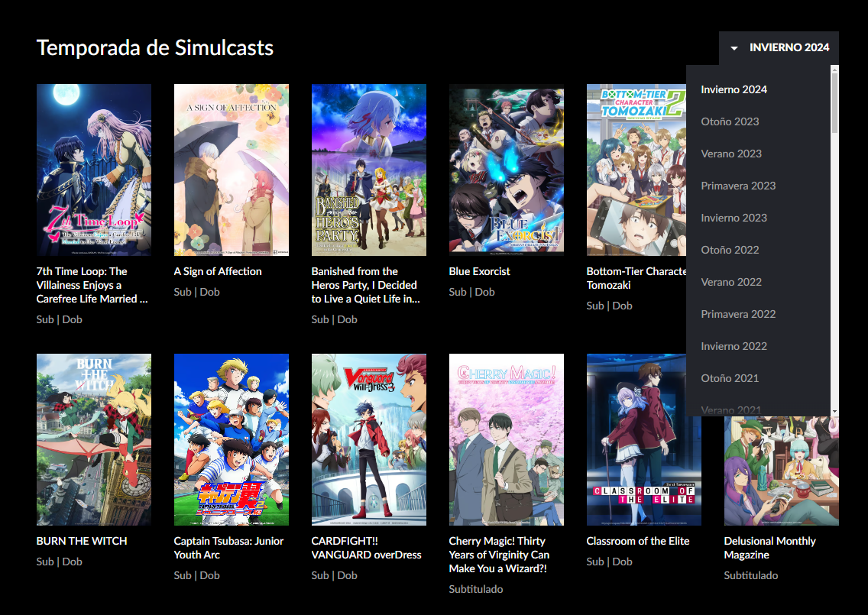Image resolution: width=868 pixels, height=615 pixels.
Task: Open the CARDFIGHT!! VANGUARD poster
Action: (x=369, y=439)
